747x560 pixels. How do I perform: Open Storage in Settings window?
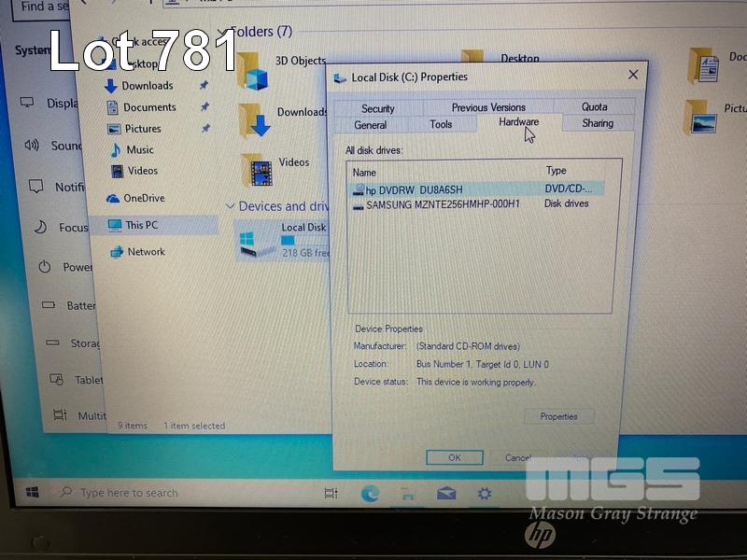(x=72, y=343)
